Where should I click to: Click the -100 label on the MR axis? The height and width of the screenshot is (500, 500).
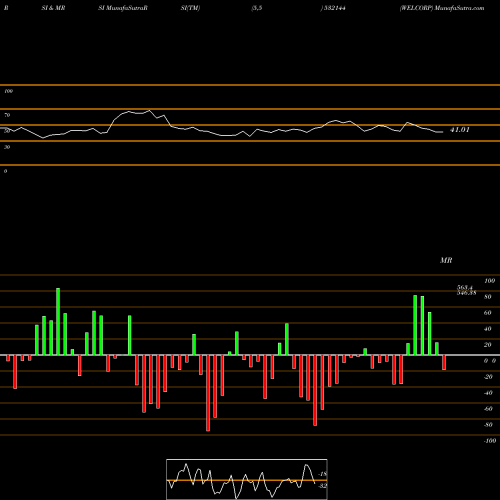coord(490,441)
